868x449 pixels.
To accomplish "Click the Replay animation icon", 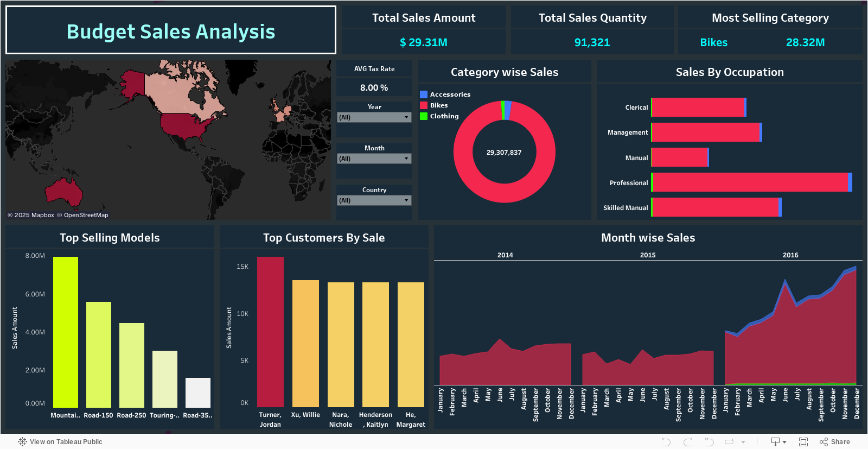I will (729, 442).
